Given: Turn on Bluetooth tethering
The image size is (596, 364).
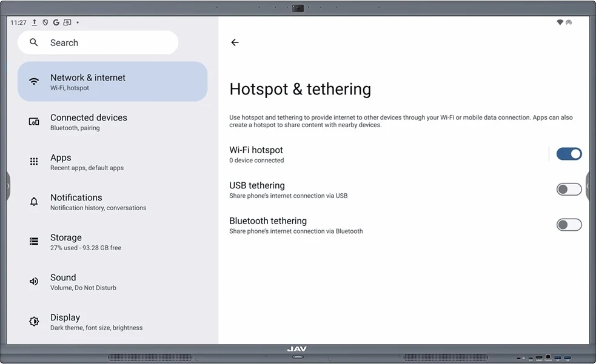Looking at the screenshot, I should pyautogui.click(x=569, y=225).
